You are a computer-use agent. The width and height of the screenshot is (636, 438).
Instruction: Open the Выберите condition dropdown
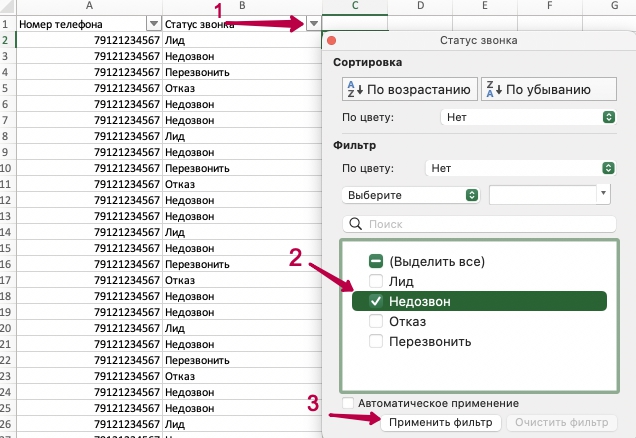[x=411, y=195]
